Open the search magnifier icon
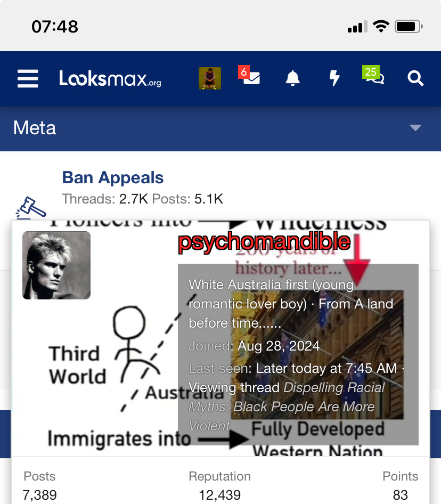The width and height of the screenshot is (441, 504). coord(415,78)
